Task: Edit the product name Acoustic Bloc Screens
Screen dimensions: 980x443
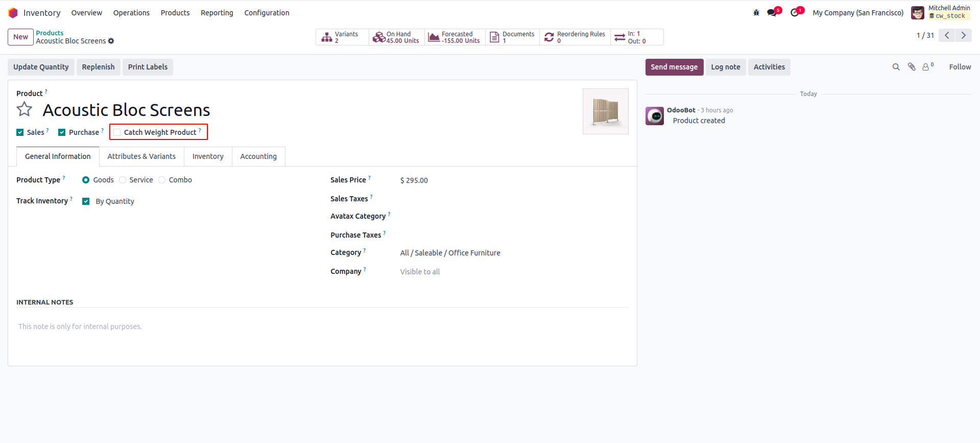Action: pyautogui.click(x=126, y=110)
